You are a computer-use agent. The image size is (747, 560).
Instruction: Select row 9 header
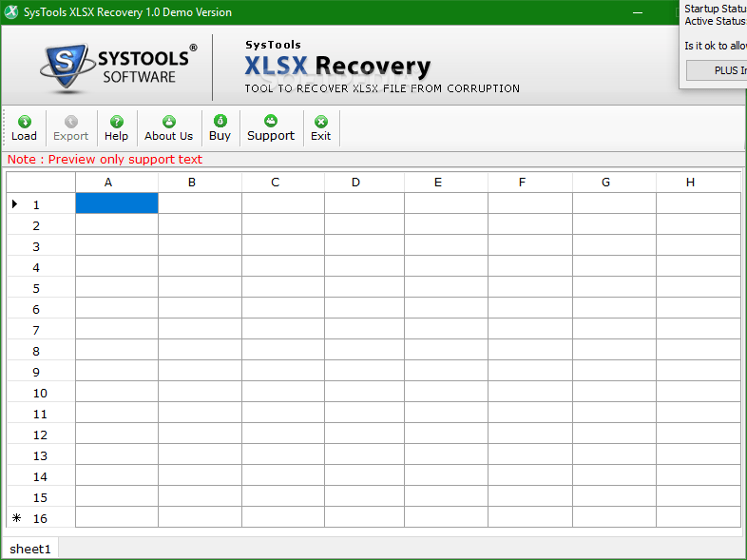41,371
